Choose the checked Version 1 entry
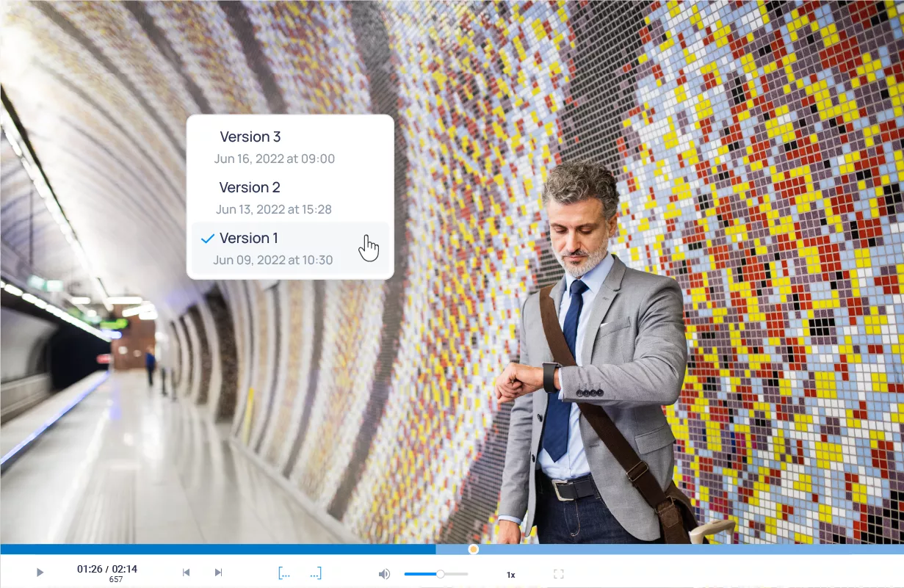The image size is (904, 588). [x=290, y=248]
